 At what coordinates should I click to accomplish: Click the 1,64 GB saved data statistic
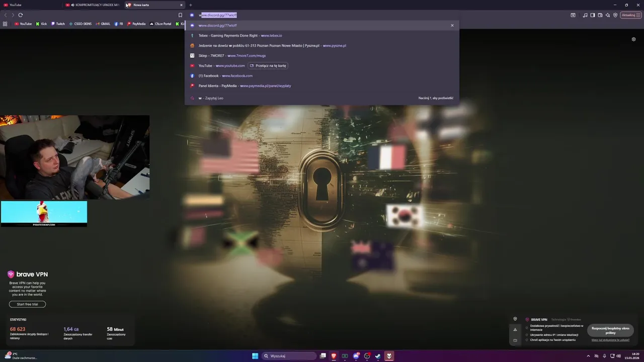pos(78,332)
